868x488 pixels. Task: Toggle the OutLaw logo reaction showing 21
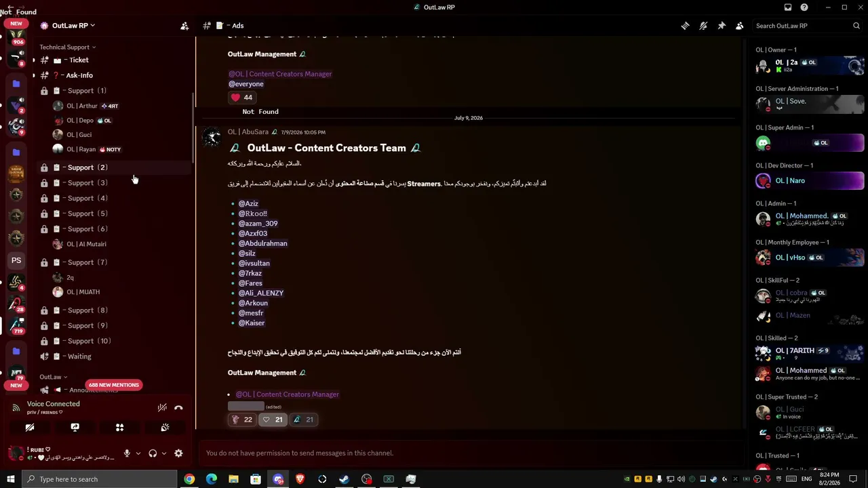click(x=303, y=420)
